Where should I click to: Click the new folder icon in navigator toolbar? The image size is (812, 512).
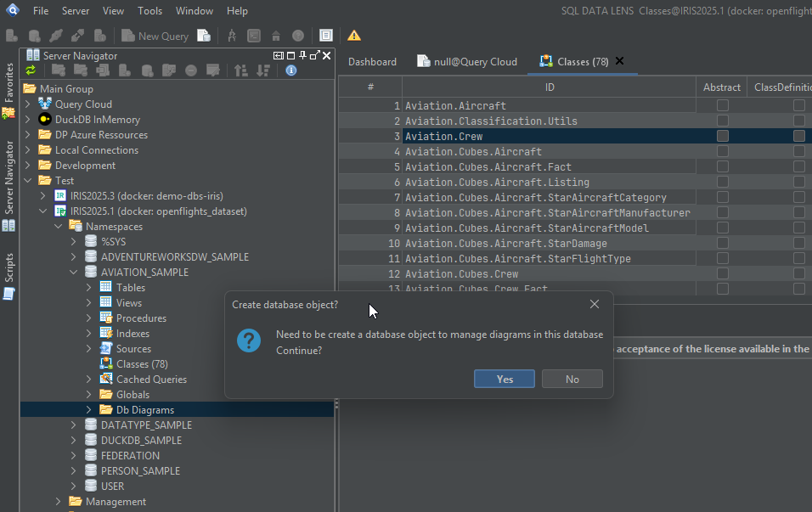pos(59,70)
